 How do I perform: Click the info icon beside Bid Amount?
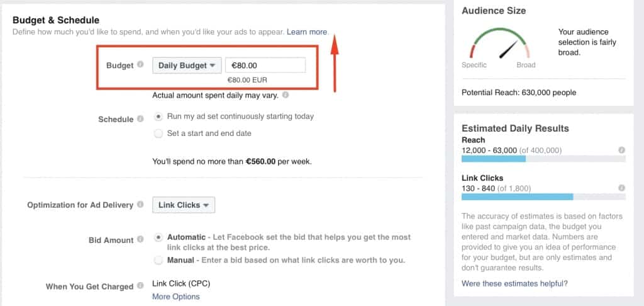(x=140, y=239)
